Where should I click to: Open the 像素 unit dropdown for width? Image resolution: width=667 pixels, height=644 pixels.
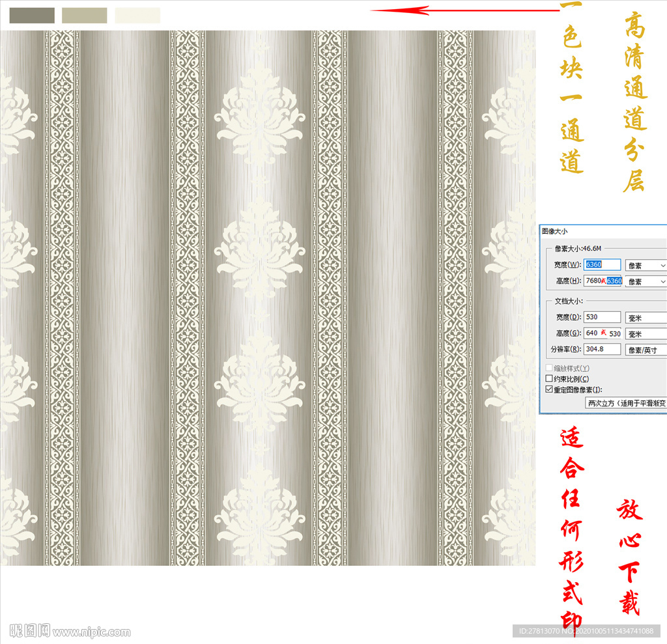(646, 266)
